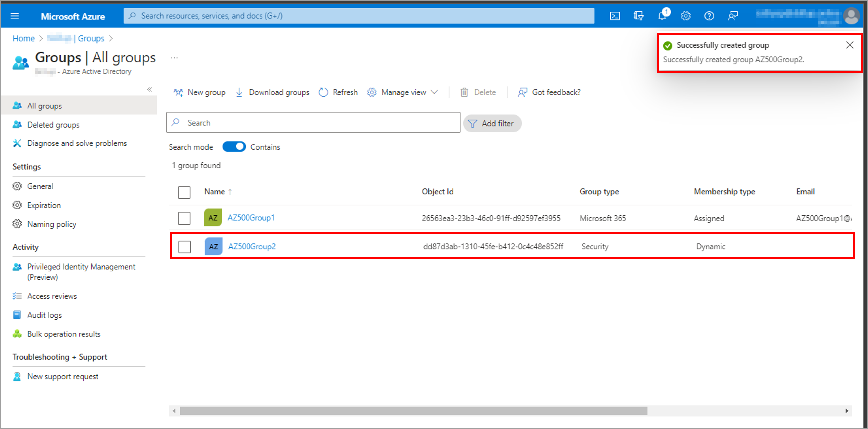The image size is (868, 429).
Task: Collapse the left navigation with double chevron
Action: click(x=150, y=89)
